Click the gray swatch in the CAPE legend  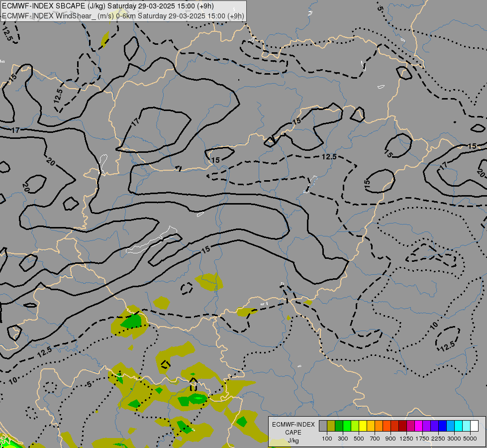click(x=323, y=426)
